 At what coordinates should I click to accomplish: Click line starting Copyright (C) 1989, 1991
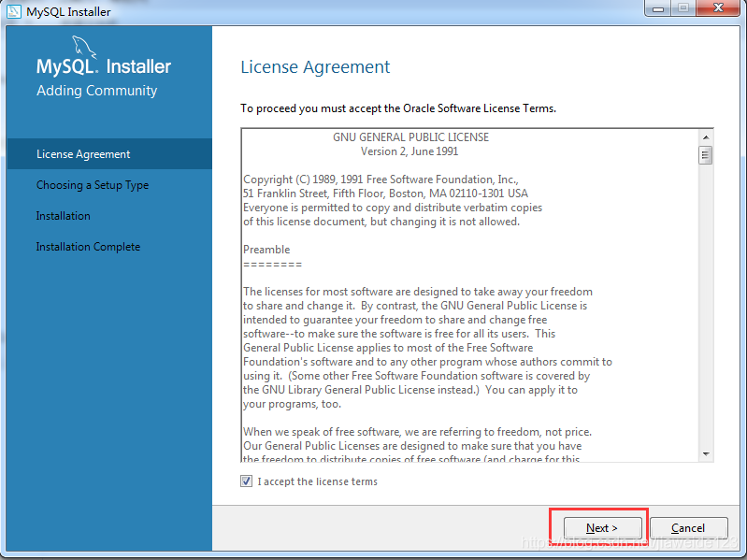click(381, 179)
